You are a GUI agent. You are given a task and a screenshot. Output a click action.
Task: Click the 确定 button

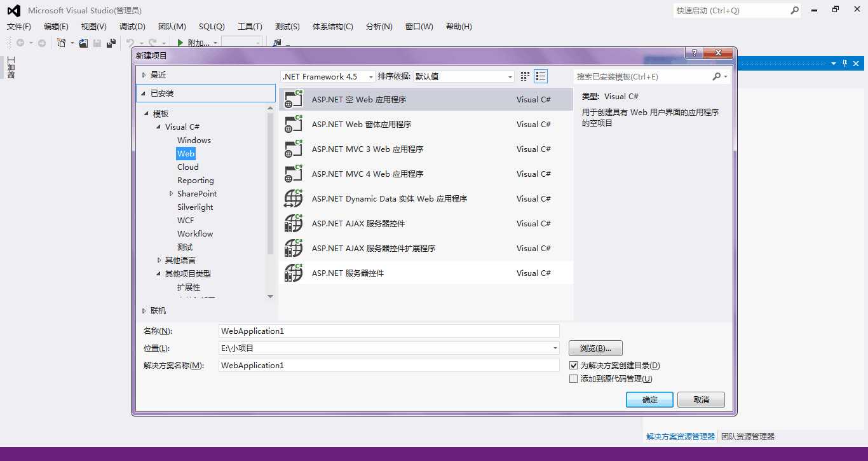650,399
